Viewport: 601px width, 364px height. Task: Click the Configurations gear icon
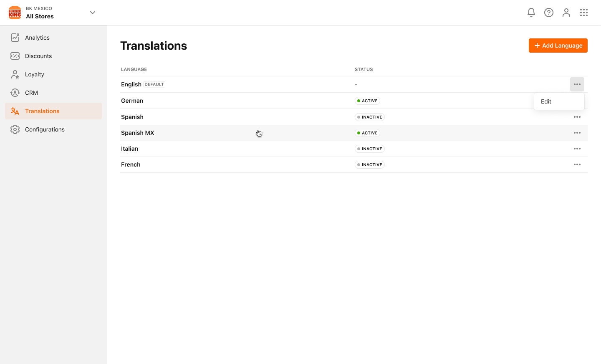[x=15, y=129]
